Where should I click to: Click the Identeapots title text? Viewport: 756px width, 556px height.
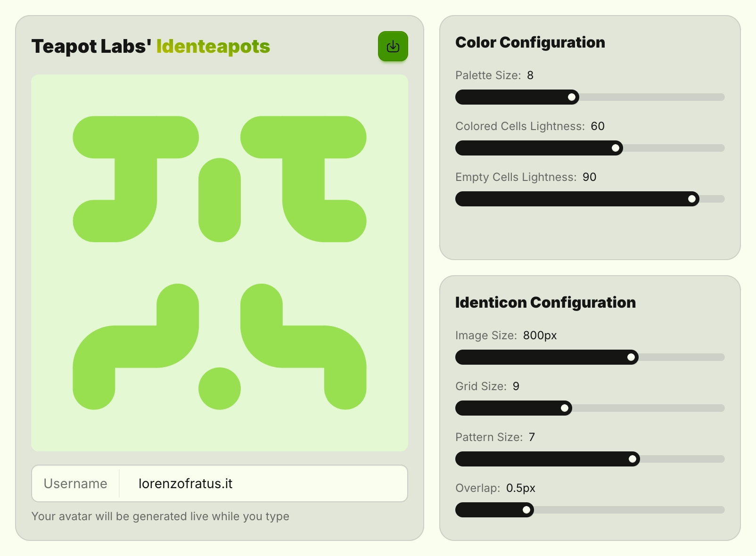click(213, 46)
